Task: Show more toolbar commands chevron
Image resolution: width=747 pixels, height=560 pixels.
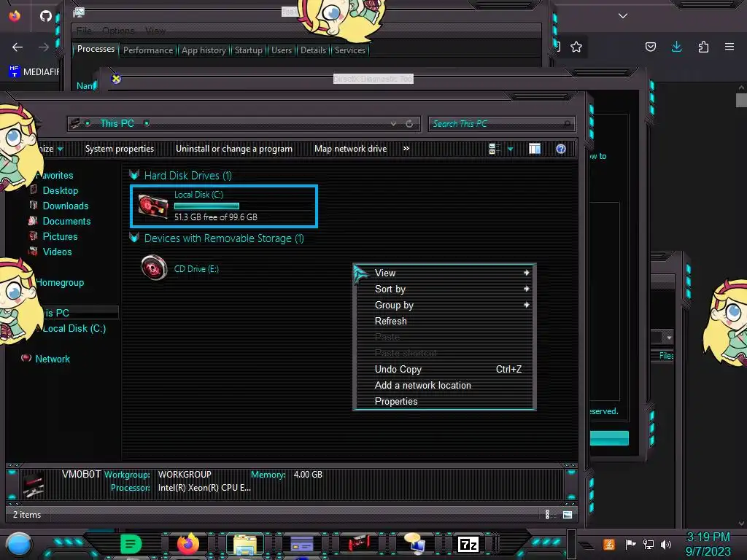Action: point(406,149)
